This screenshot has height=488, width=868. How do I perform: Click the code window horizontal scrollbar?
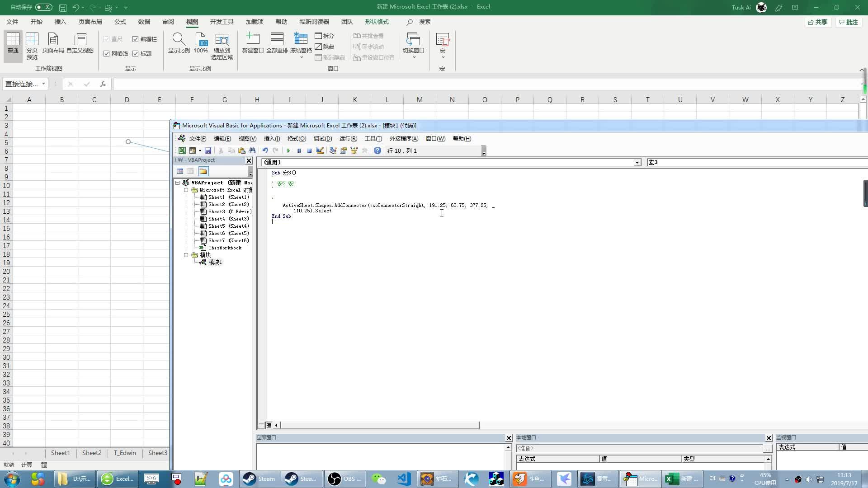coord(379,425)
